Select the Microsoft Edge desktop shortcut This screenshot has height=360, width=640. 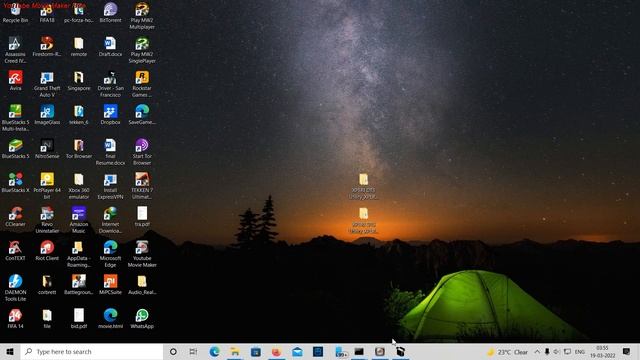point(110,253)
